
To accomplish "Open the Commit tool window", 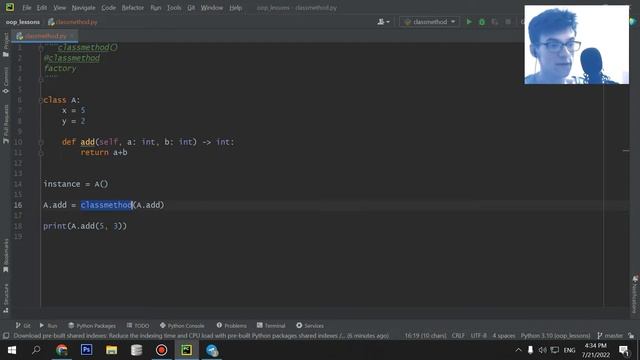I will 6,80.
